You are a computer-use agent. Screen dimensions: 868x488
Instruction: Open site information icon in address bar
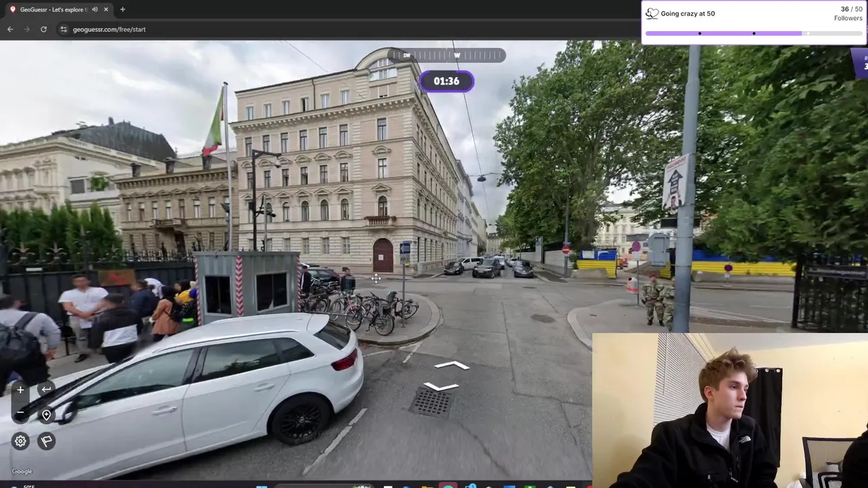click(64, 29)
